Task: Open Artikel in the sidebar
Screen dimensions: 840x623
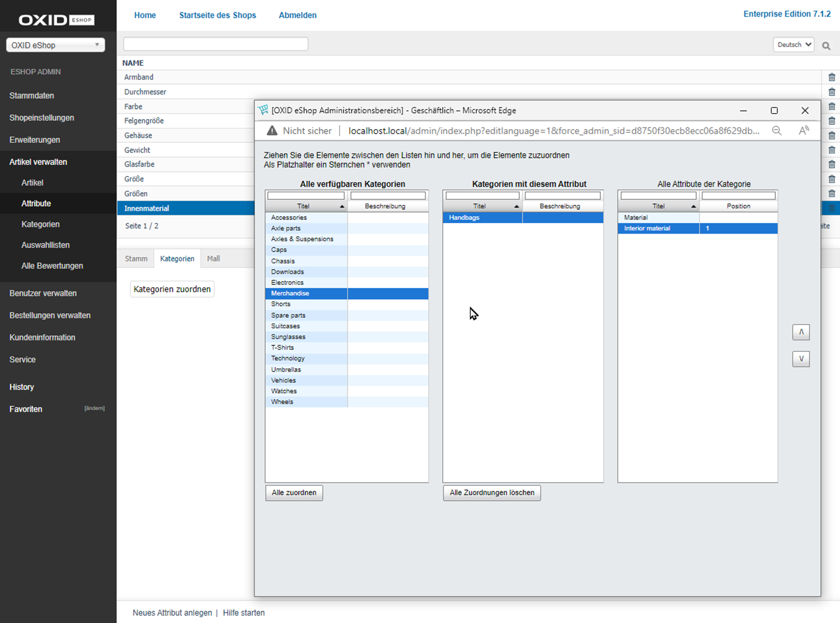Action: click(32, 183)
